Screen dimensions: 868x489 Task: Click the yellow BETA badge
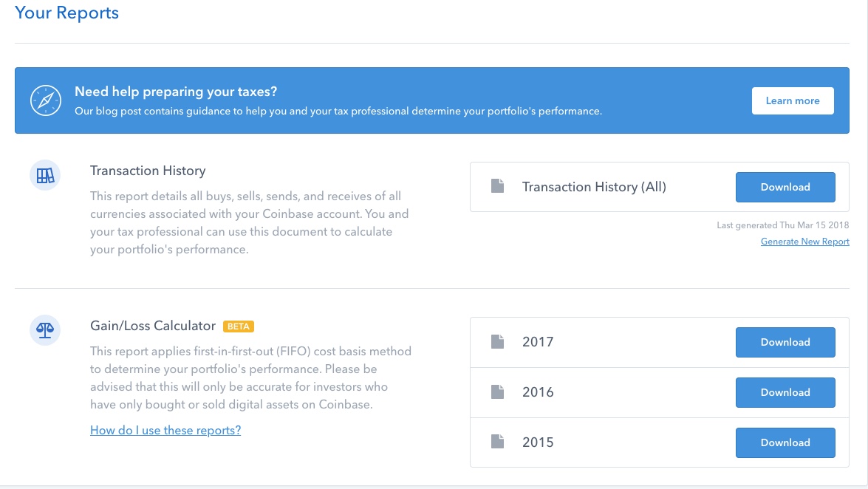(x=238, y=326)
